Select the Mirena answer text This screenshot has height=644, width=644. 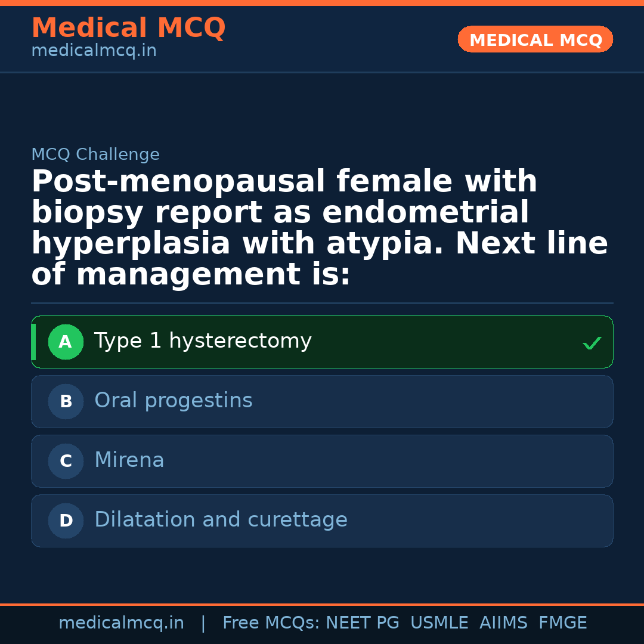129,460
